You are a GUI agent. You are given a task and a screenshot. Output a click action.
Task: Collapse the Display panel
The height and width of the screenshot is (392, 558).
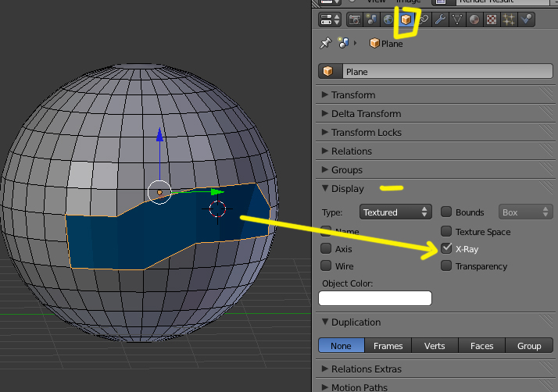(435, 189)
